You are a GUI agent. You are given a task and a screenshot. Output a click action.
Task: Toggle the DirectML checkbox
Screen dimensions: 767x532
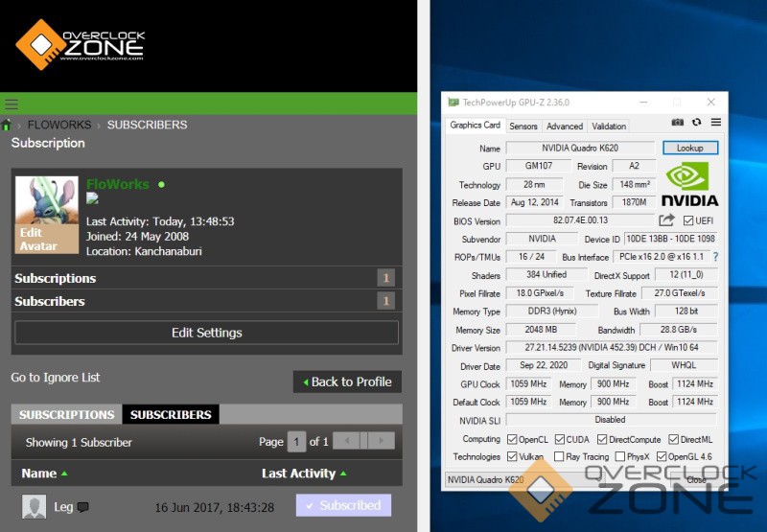click(x=674, y=439)
